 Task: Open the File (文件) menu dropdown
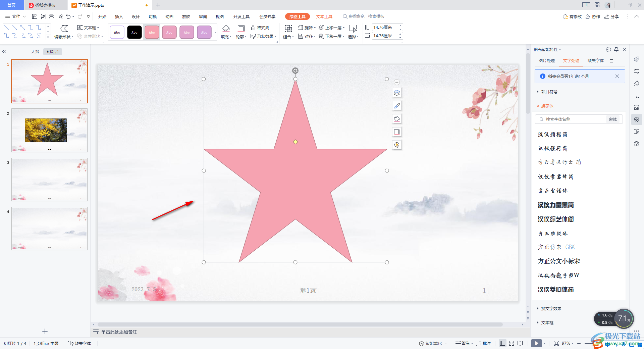15,16
